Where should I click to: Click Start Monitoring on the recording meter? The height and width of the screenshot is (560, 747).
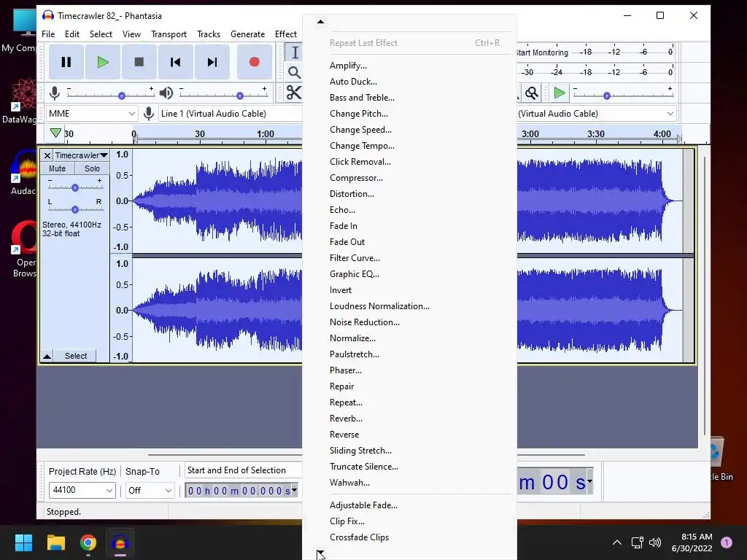pyautogui.click(x=542, y=52)
